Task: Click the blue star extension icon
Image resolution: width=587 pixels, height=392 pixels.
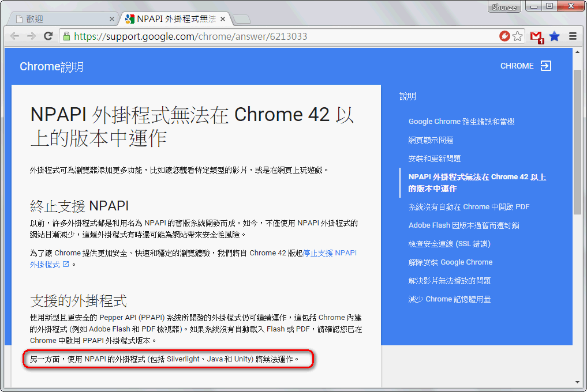Action: [x=555, y=36]
